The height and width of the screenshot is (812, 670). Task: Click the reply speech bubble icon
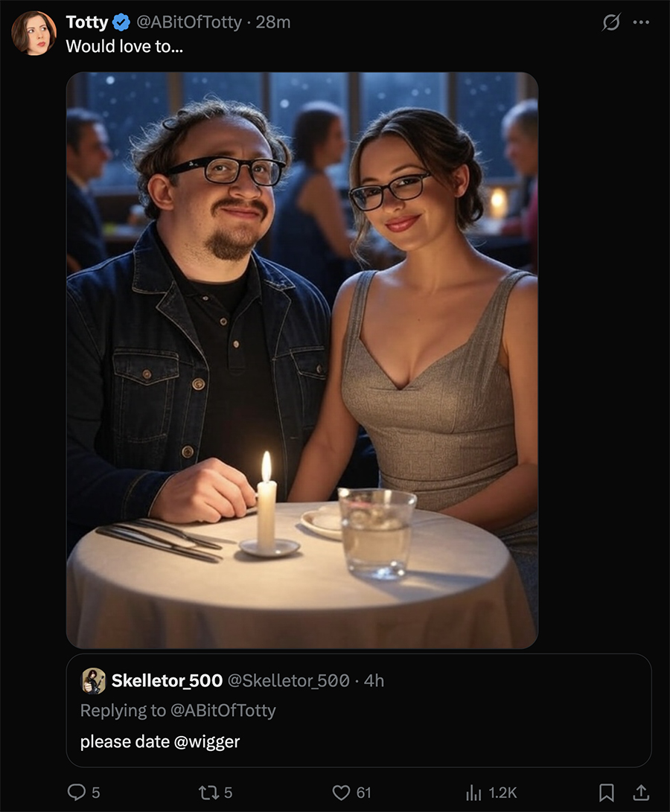click(77, 792)
